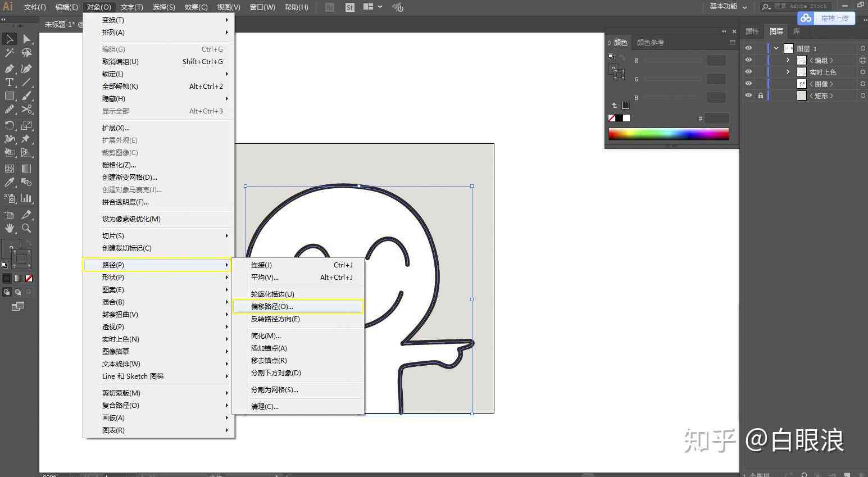Viewport: 868px width, 477px height.
Task: Open the 基本功能 workspace dropdown
Action: (729, 6)
